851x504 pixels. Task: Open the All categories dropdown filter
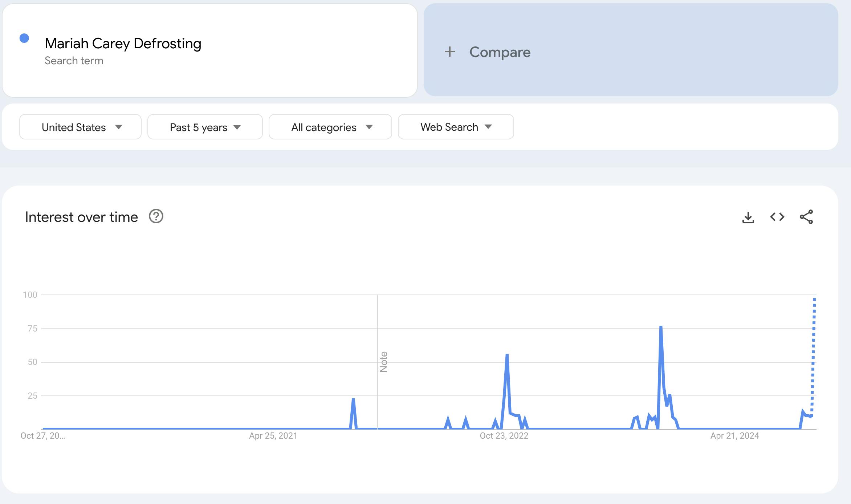pos(330,127)
